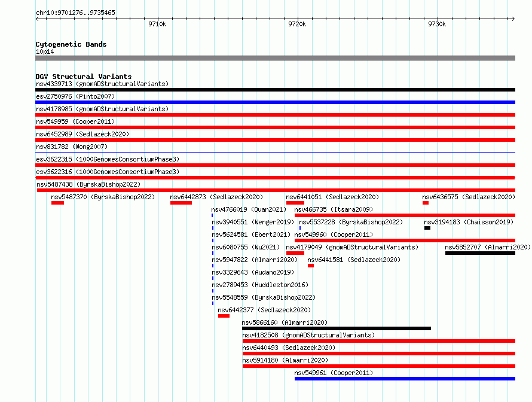Image resolution: width=532 pixels, height=402 pixels.
Task: Click the esv3622315 1000GenomesConsortiumPhase3 label
Action: pyautogui.click(x=108, y=159)
